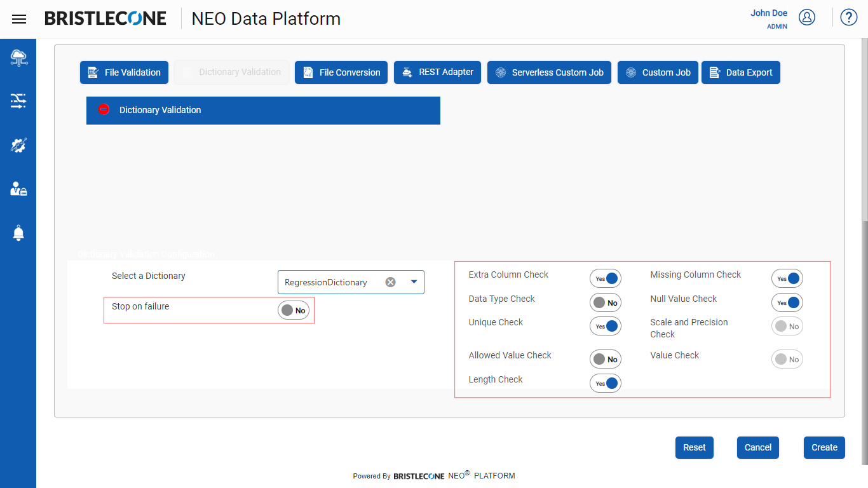Toggle the Value Check switch
868x488 pixels.
click(787, 359)
